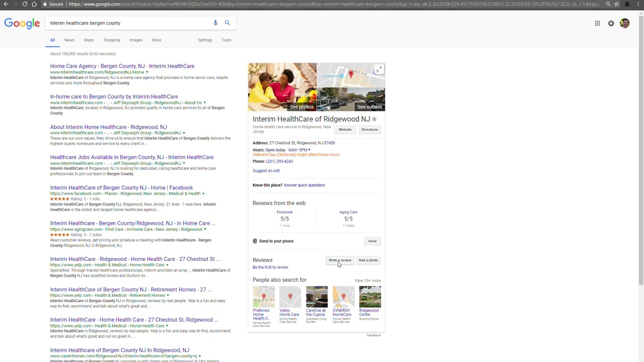Click the map thumbnail with red pin
644x362 pixels.
pyautogui.click(x=351, y=75)
